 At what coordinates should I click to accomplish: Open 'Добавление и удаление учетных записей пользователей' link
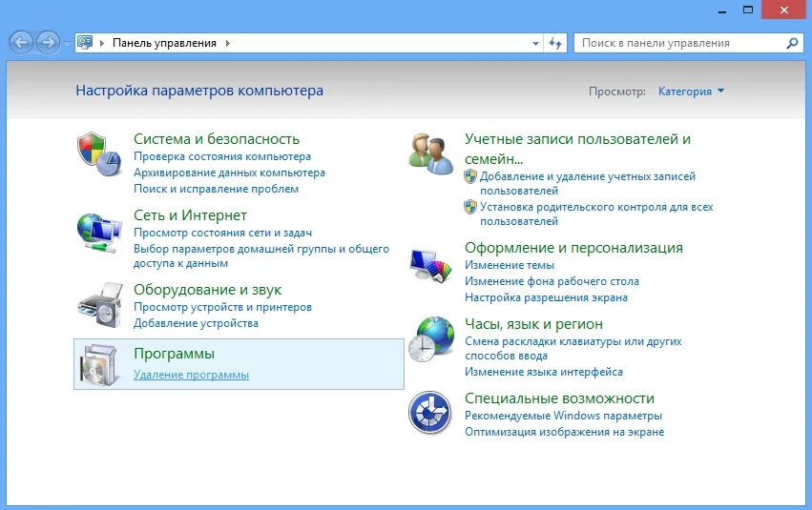(x=587, y=184)
